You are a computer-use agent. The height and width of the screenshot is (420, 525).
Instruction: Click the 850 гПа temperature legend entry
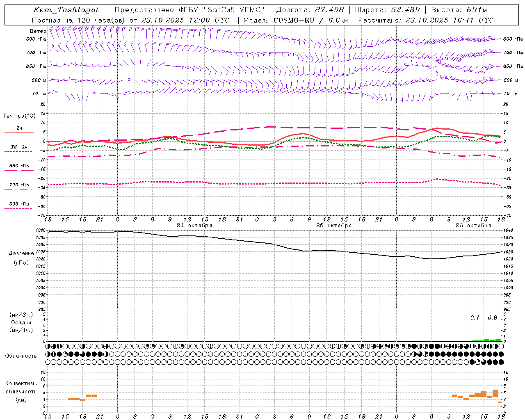click(19, 166)
